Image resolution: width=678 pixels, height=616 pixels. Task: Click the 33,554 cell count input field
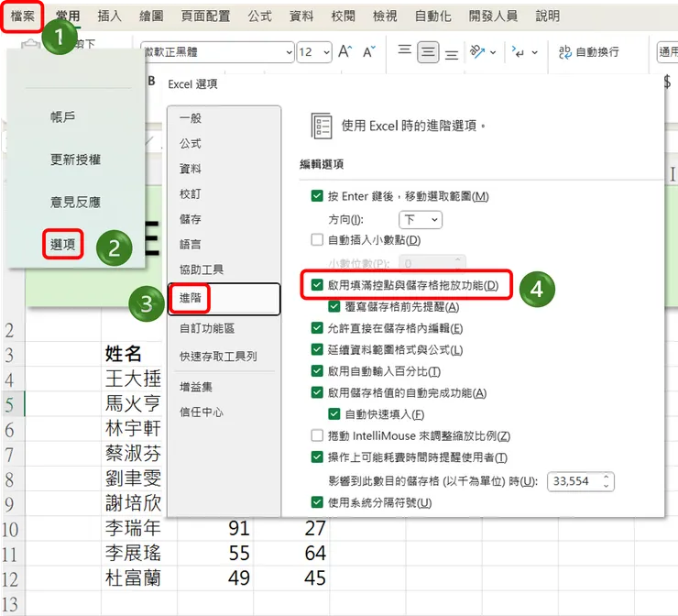pyautogui.click(x=581, y=481)
